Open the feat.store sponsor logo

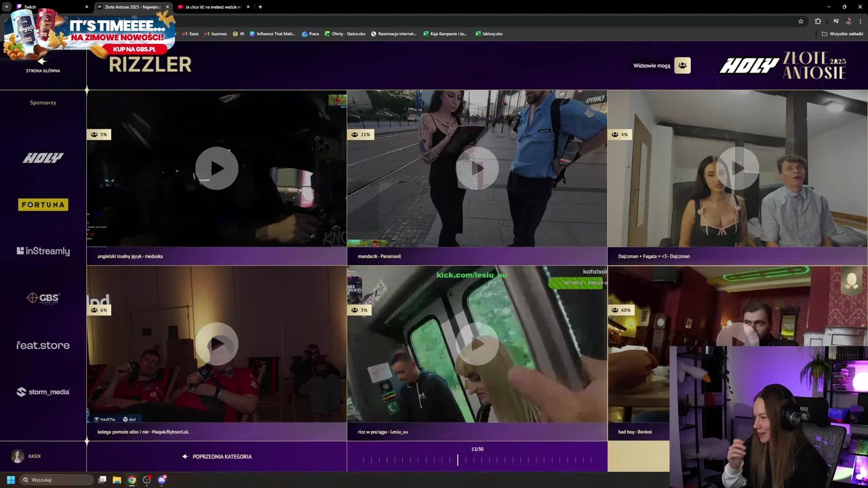pos(43,345)
